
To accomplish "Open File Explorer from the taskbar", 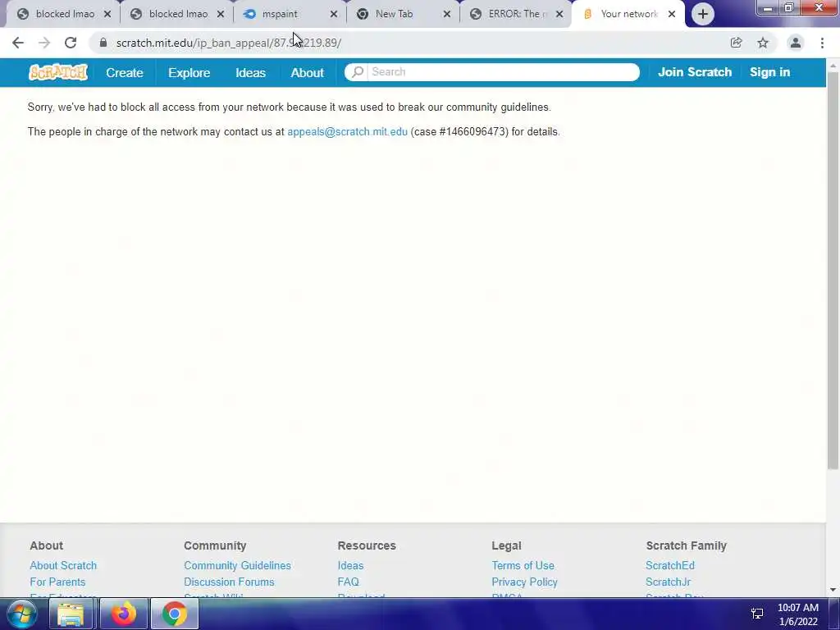I will [71, 614].
